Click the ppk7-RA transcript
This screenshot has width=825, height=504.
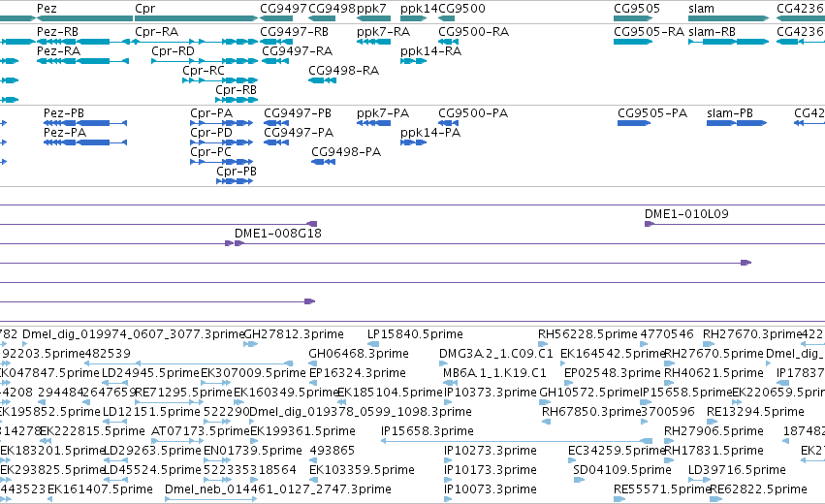(x=373, y=42)
